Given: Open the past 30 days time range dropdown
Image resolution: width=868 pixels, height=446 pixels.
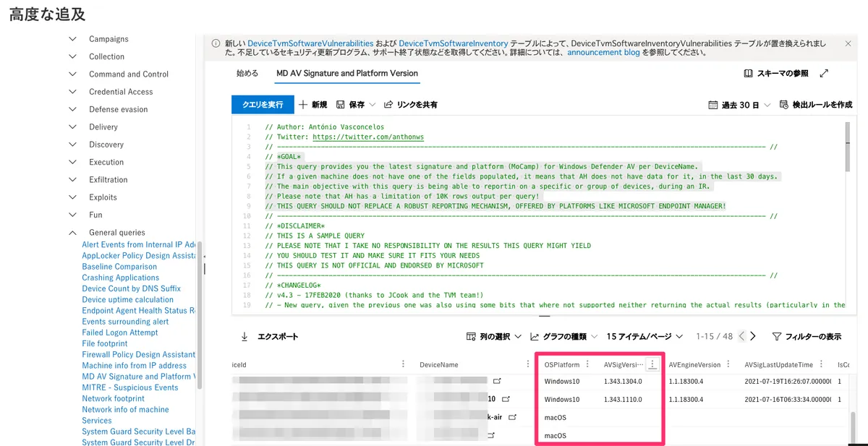Looking at the screenshot, I should point(739,105).
